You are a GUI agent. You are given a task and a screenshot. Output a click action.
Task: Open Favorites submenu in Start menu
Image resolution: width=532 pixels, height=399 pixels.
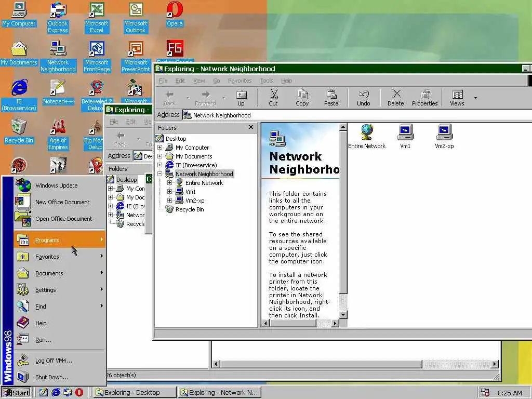tap(60, 257)
